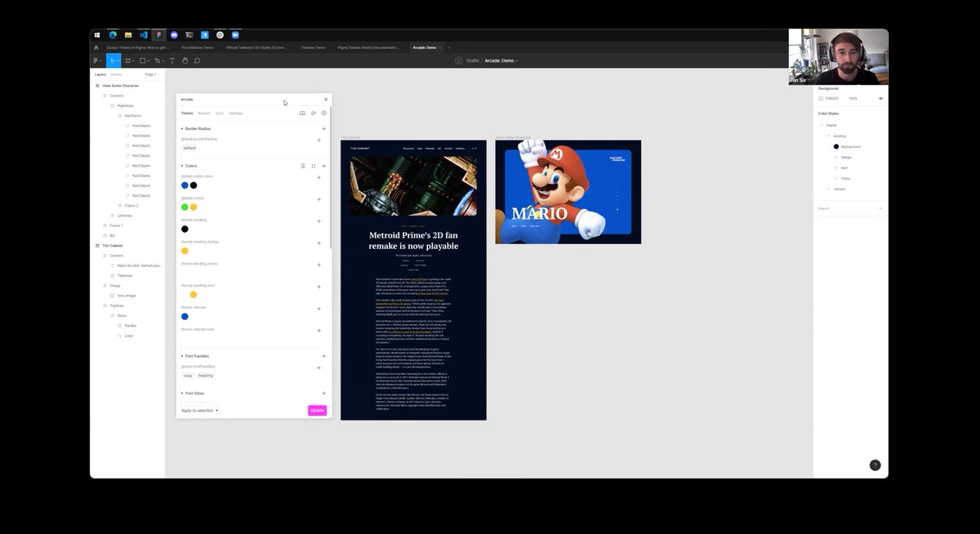Click the yellow theme.landing.badge swatch
The height and width of the screenshot is (534, 980).
pos(185,251)
